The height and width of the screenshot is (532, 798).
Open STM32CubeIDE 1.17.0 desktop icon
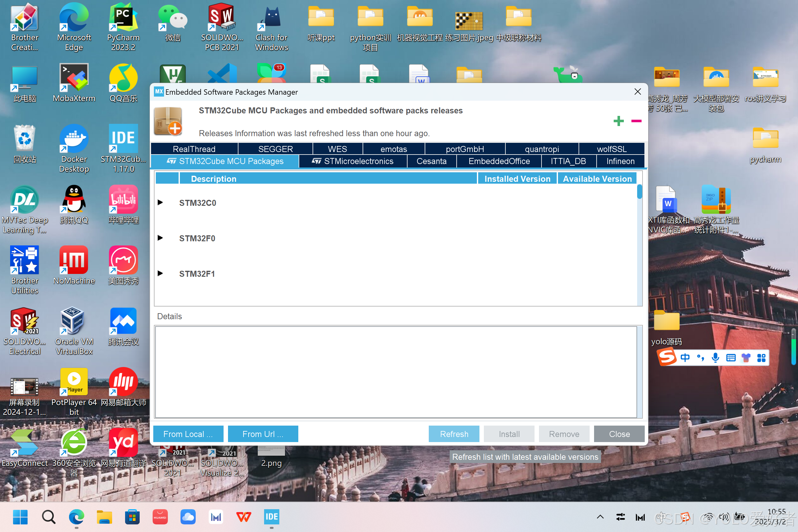click(123, 139)
